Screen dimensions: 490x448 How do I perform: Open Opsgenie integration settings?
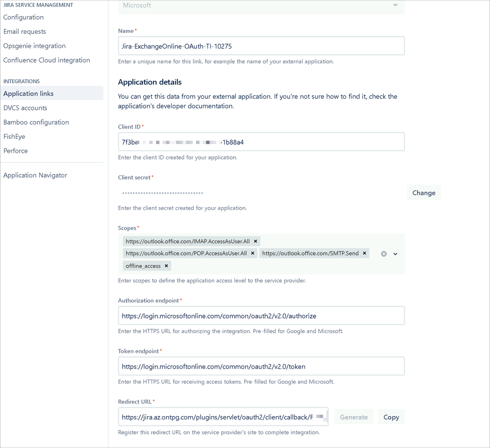click(x=34, y=46)
